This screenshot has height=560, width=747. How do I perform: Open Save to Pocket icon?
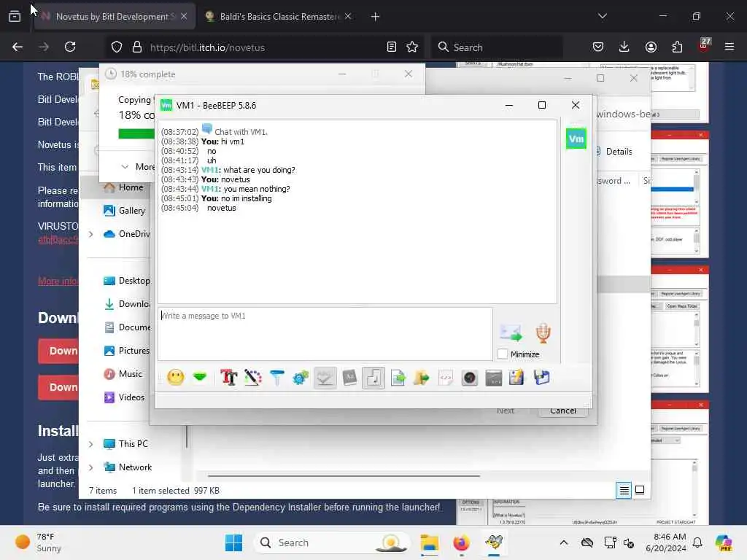click(598, 47)
